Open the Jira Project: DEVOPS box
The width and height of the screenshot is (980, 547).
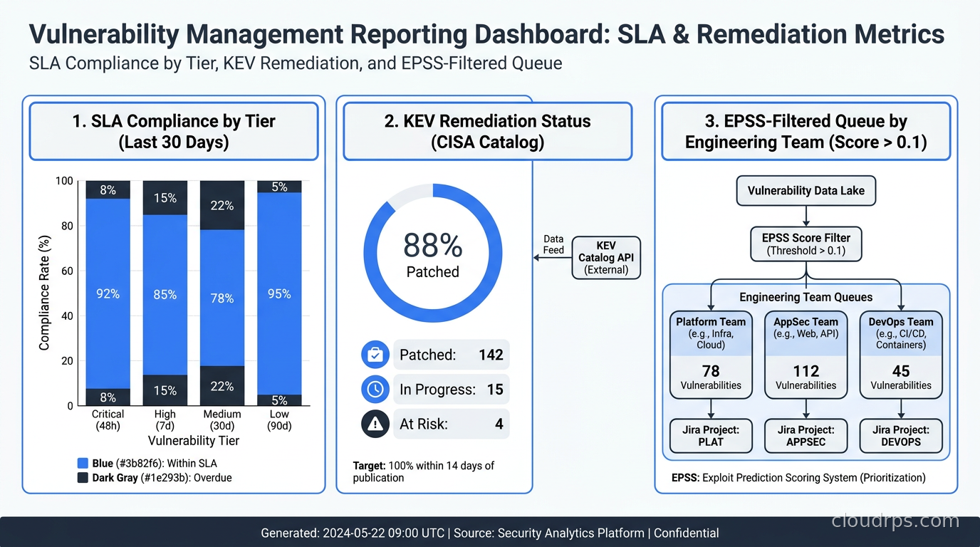point(901,436)
